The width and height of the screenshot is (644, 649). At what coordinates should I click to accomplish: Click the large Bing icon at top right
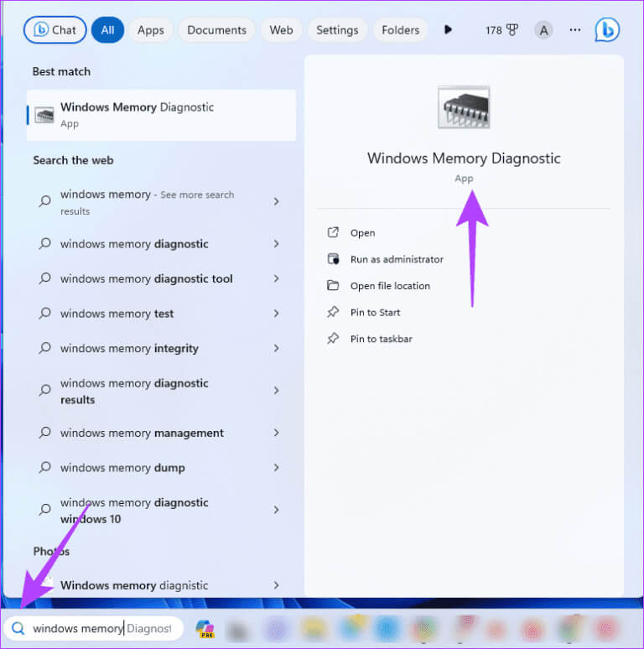click(x=607, y=30)
